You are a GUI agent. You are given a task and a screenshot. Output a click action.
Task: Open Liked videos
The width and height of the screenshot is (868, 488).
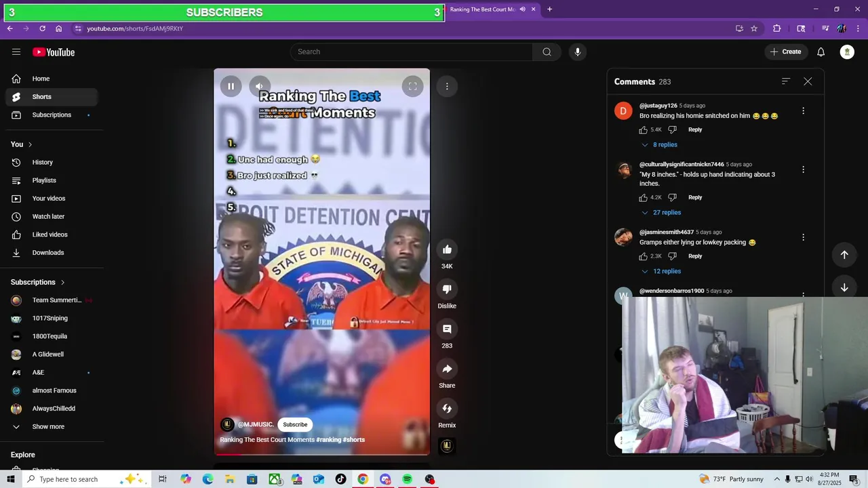pos(52,235)
